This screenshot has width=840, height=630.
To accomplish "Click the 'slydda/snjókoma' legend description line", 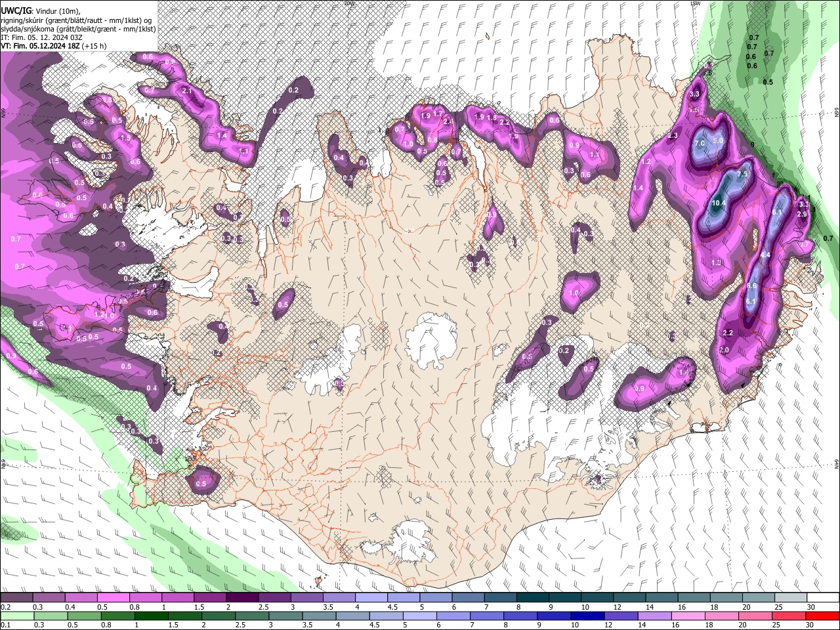I will [78, 29].
